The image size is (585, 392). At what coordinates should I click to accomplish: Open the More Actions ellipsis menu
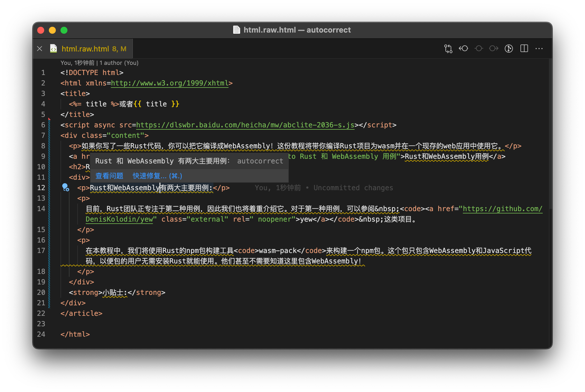click(539, 49)
